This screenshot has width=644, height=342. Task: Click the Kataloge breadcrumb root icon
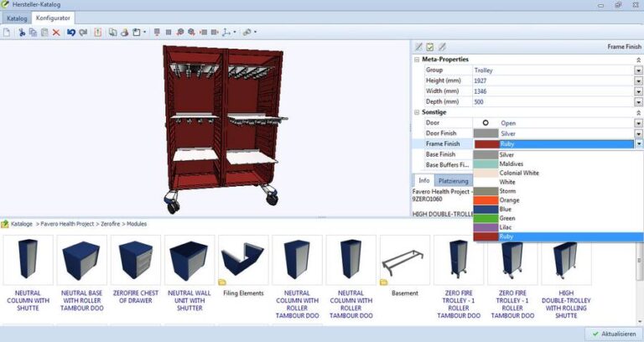pyautogui.click(x=5, y=224)
